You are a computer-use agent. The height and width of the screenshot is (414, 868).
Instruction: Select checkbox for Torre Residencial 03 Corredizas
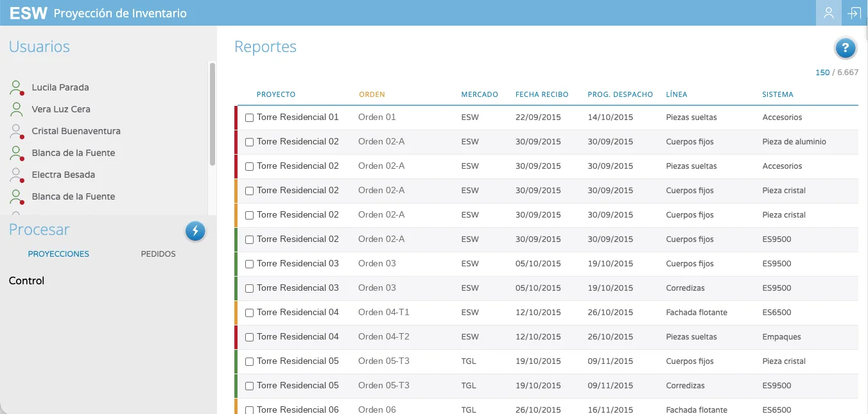click(250, 288)
